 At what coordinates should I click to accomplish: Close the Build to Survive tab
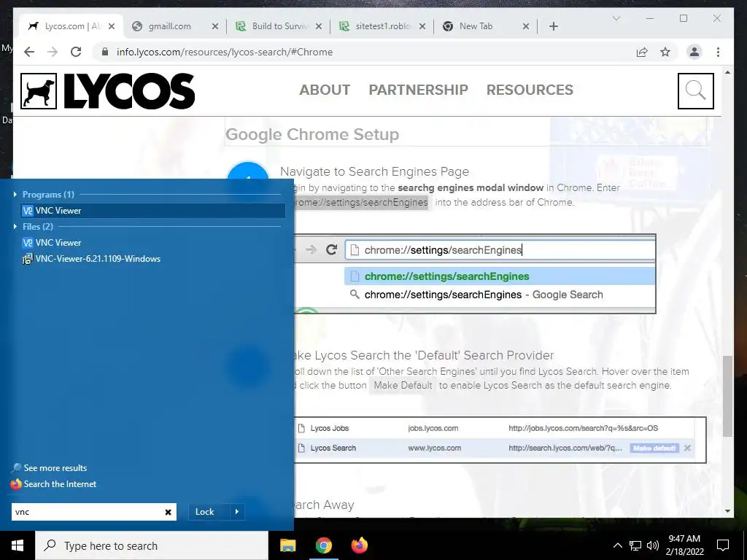click(x=319, y=26)
